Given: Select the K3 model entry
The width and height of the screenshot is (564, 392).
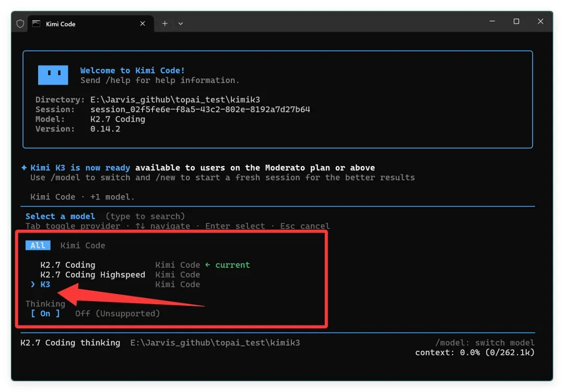Looking at the screenshot, I should coord(45,284).
